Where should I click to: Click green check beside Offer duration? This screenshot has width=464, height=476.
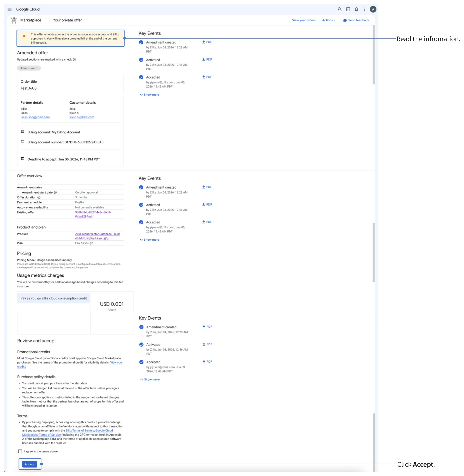pyautogui.click(x=39, y=197)
